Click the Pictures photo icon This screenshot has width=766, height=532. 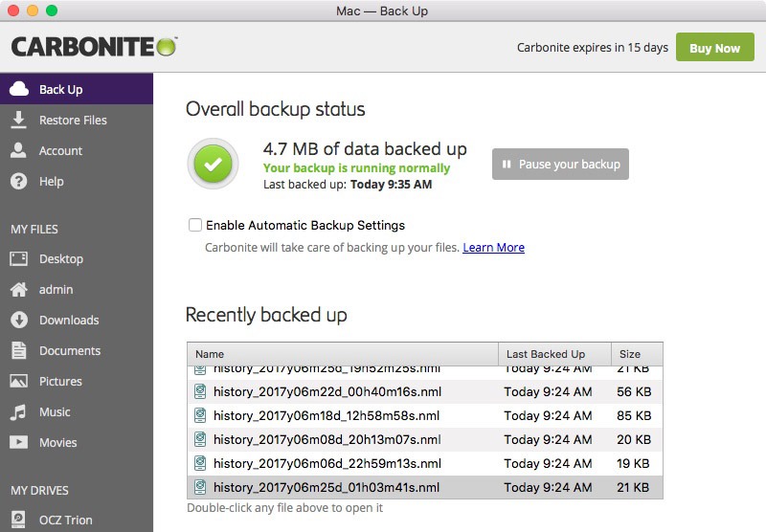coord(18,381)
